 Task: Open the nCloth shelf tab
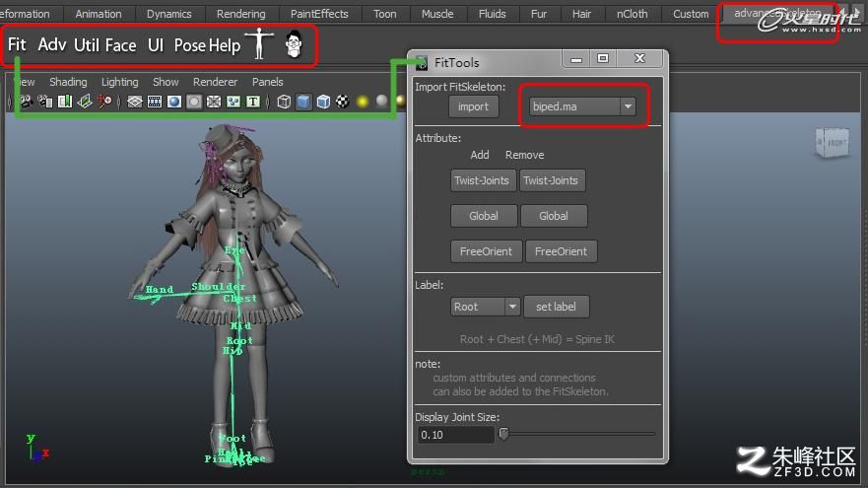click(x=632, y=14)
